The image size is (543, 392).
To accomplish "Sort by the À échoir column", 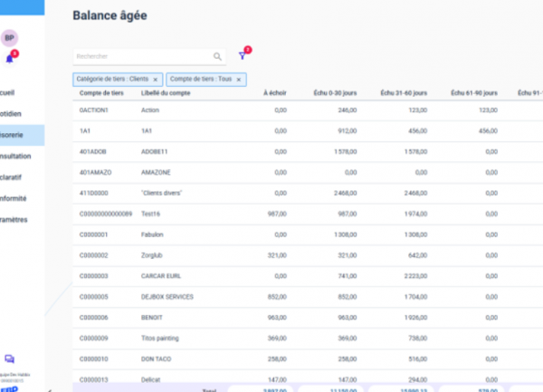I will click(275, 93).
